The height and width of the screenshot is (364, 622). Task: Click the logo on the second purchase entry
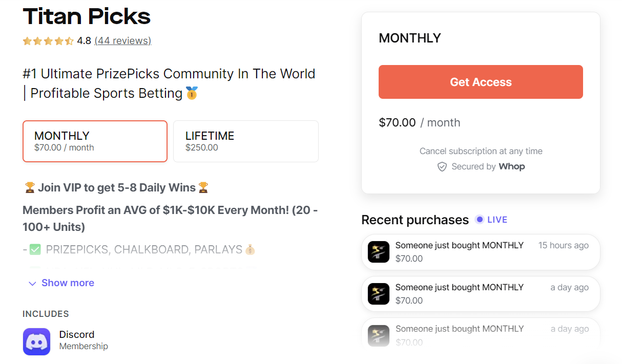point(378,294)
